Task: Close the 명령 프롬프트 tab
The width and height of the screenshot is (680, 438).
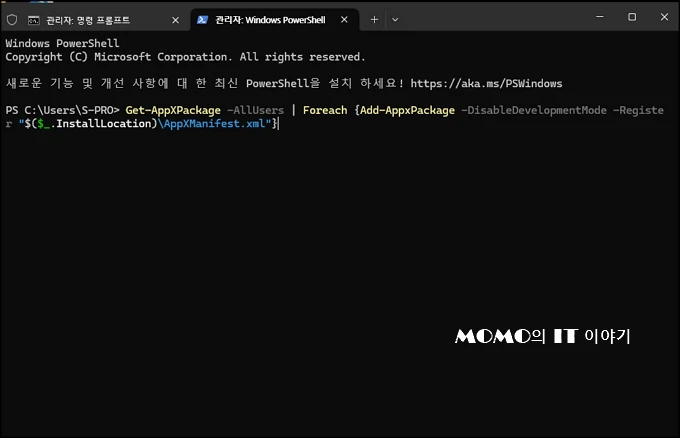Action: click(175, 20)
